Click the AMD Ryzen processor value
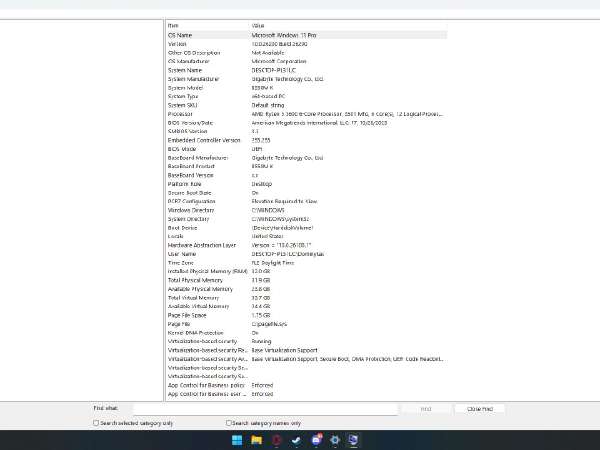 tap(347, 114)
